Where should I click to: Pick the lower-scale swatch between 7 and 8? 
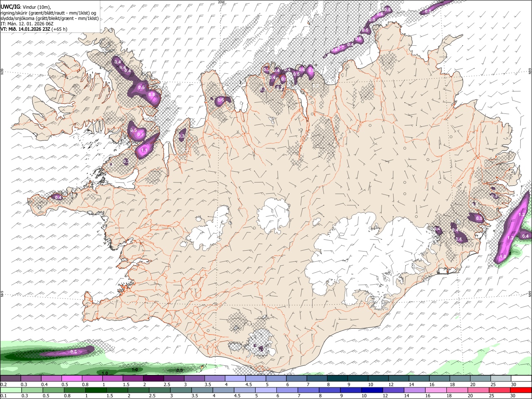(309, 390)
